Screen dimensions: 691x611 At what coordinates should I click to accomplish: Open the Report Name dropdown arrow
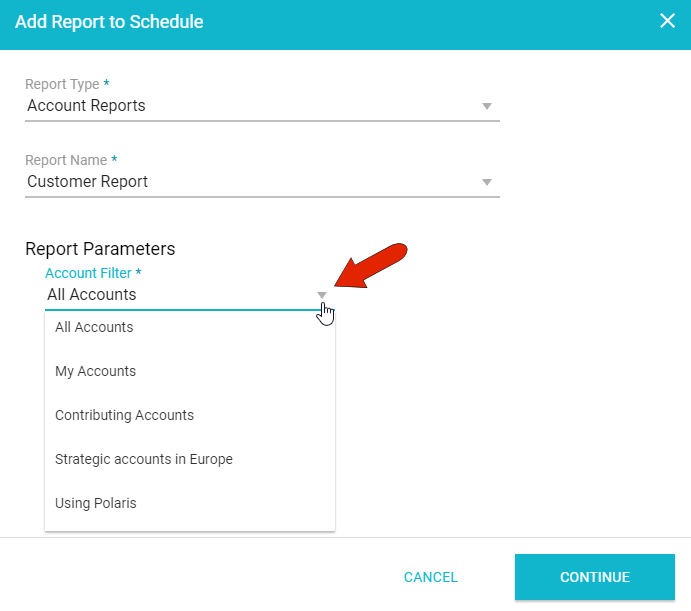pyautogui.click(x=487, y=182)
